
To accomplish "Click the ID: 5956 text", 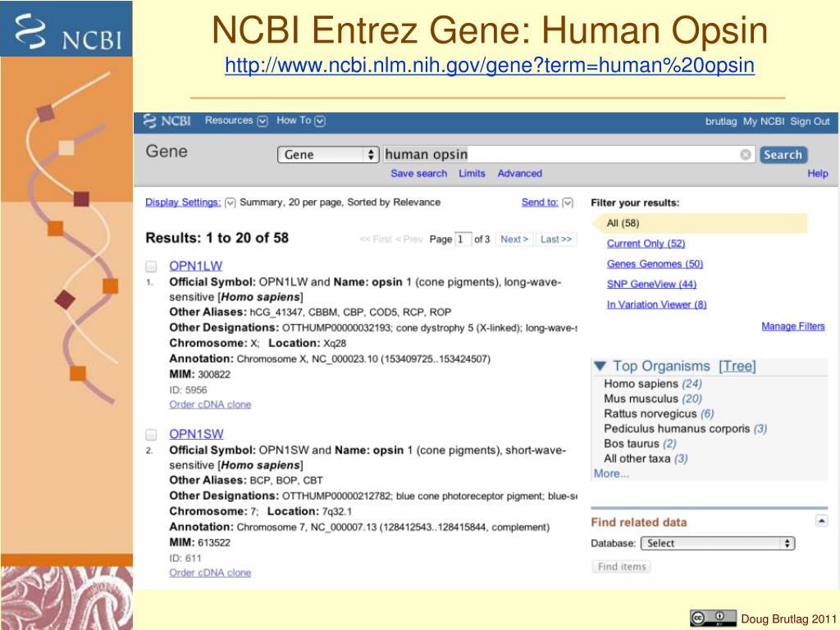I will (x=188, y=390).
